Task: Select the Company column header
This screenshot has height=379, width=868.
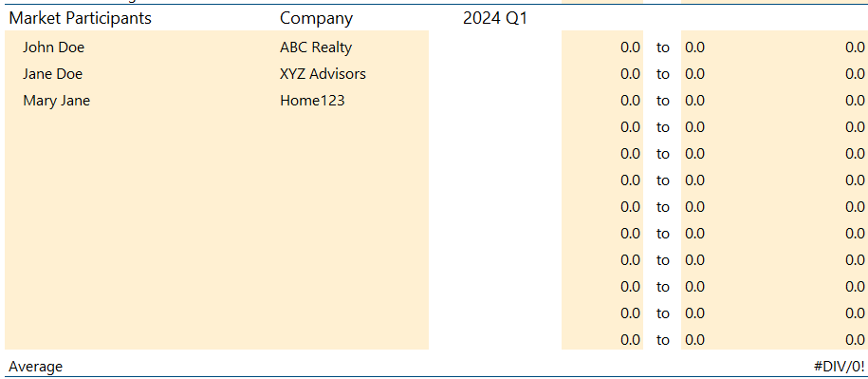Action: [x=316, y=18]
